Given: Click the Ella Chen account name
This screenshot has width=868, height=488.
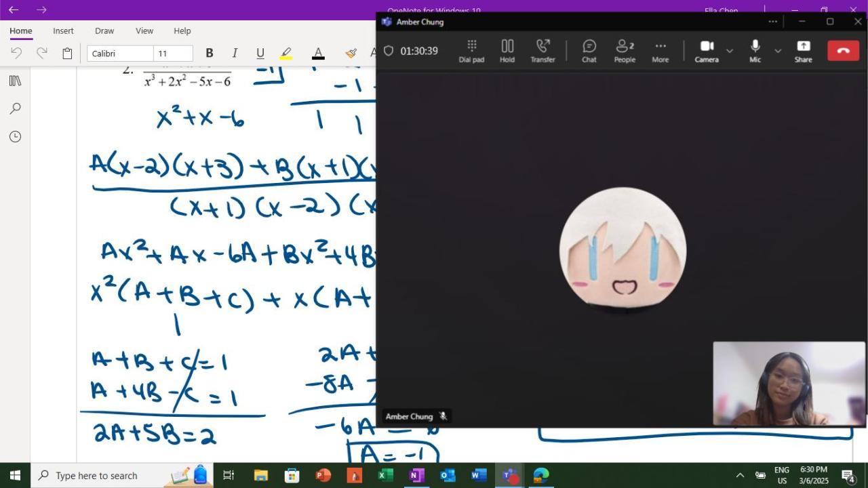Looking at the screenshot, I should coord(721,10).
